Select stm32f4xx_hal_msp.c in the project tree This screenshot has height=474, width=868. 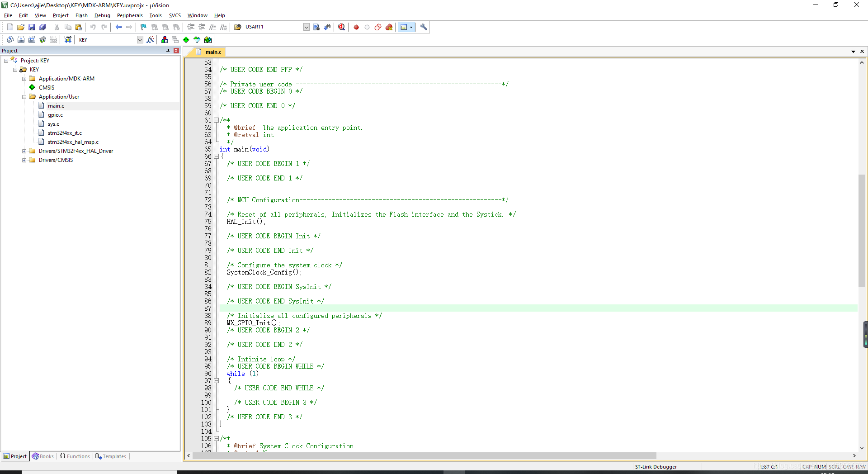(x=73, y=142)
